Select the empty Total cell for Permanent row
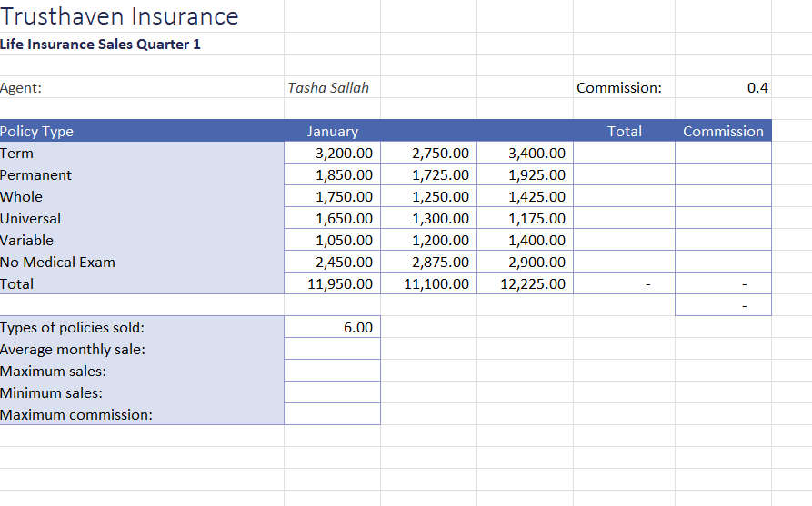The width and height of the screenshot is (812, 506). [x=624, y=174]
